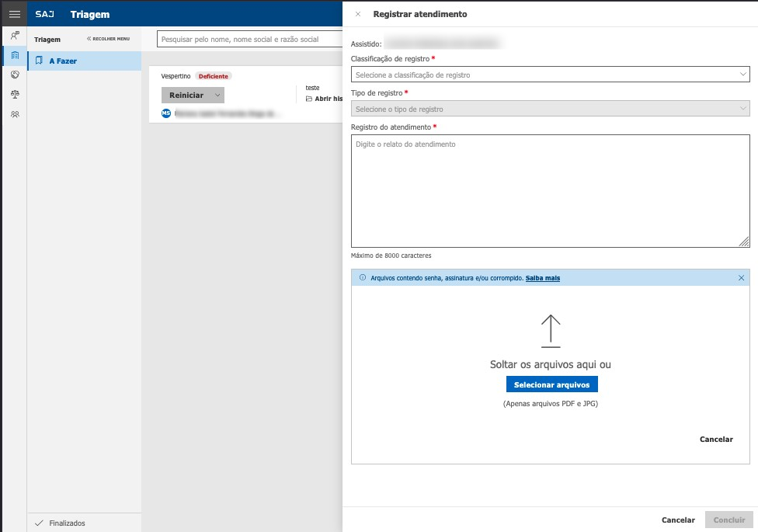Click the bookmark icon beside A Fazer
The height and width of the screenshot is (532, 758).
39,61
